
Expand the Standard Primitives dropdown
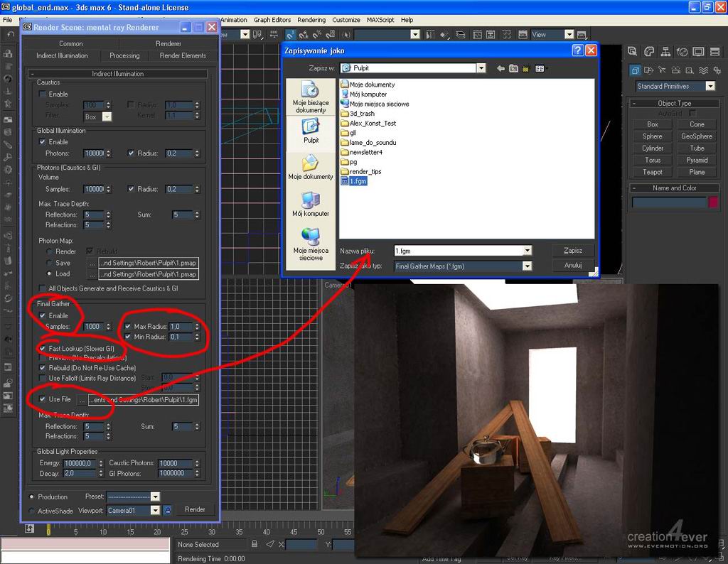tap(710, 86)
